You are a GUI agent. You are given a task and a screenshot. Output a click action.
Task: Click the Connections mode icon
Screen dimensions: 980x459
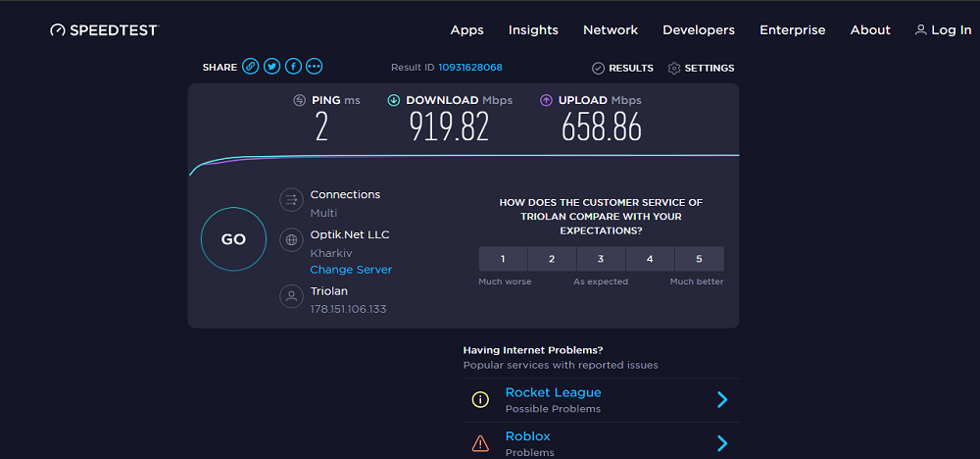(291, 199)
